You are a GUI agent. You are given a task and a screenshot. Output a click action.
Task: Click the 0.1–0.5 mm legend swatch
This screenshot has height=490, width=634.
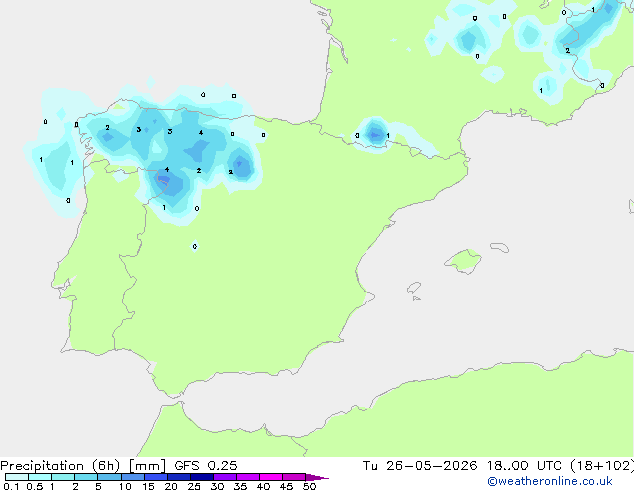(x=17, y=477)
